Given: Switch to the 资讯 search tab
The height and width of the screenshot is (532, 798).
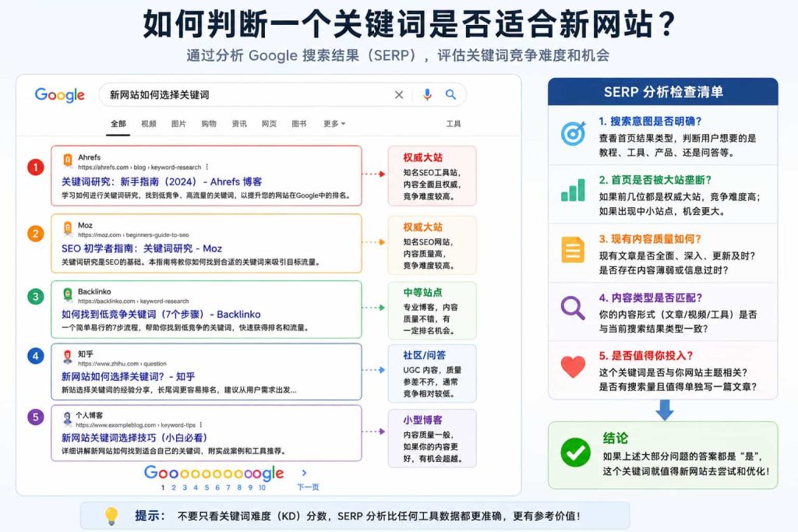Looking at the screenshot, I should coord(239,124).
